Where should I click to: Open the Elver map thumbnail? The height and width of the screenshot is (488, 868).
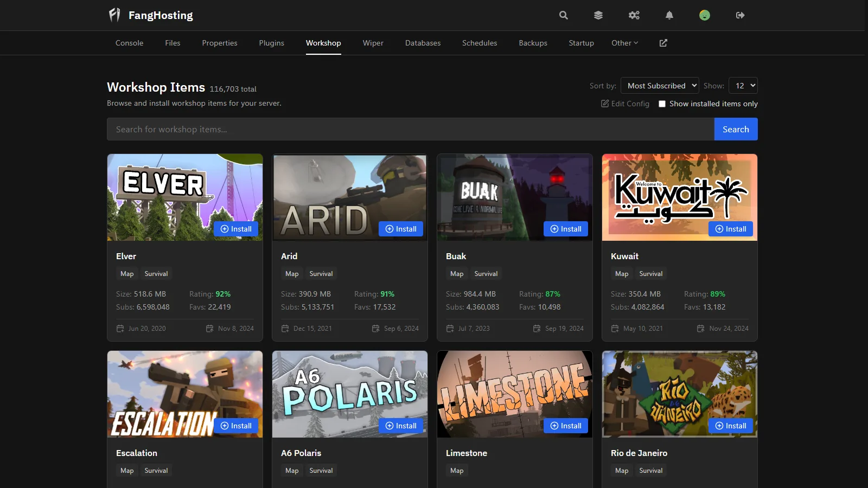185,197
